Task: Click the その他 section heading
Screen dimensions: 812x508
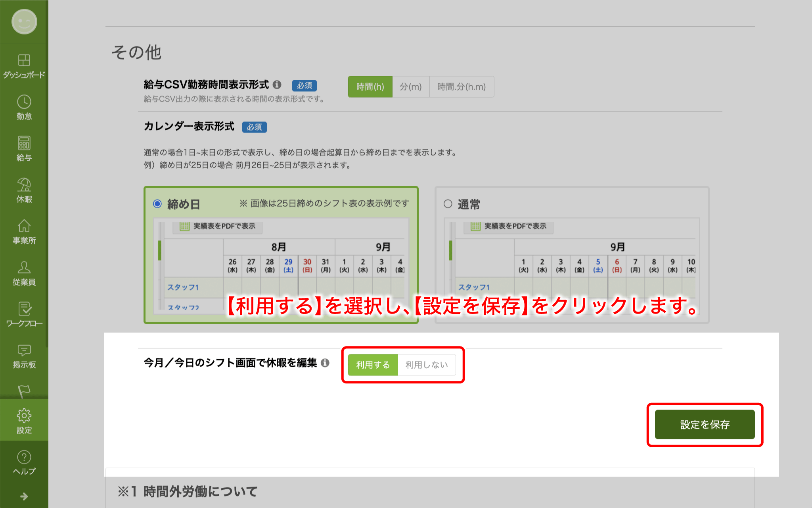Action: click(x=136, y=52)
